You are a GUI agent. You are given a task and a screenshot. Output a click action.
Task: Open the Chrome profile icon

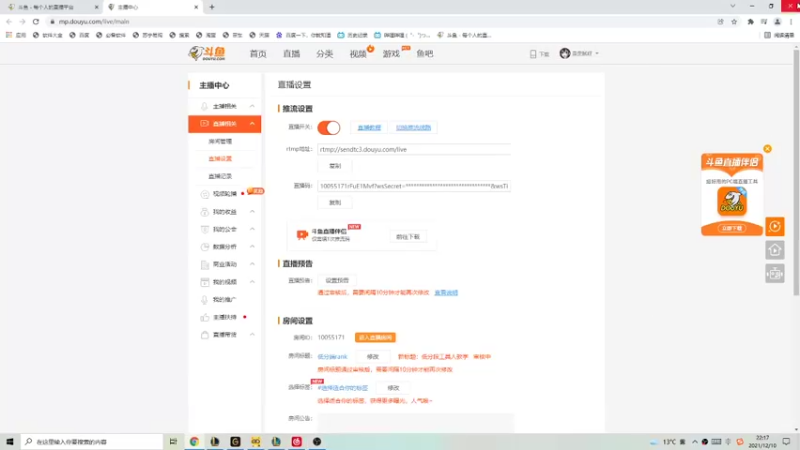pos(777,21)
